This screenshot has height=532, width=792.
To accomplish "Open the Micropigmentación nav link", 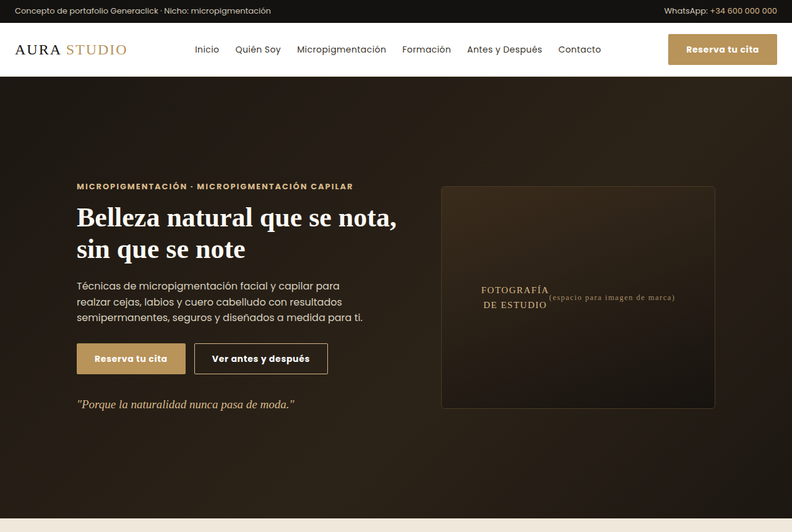I will [342, 49].
